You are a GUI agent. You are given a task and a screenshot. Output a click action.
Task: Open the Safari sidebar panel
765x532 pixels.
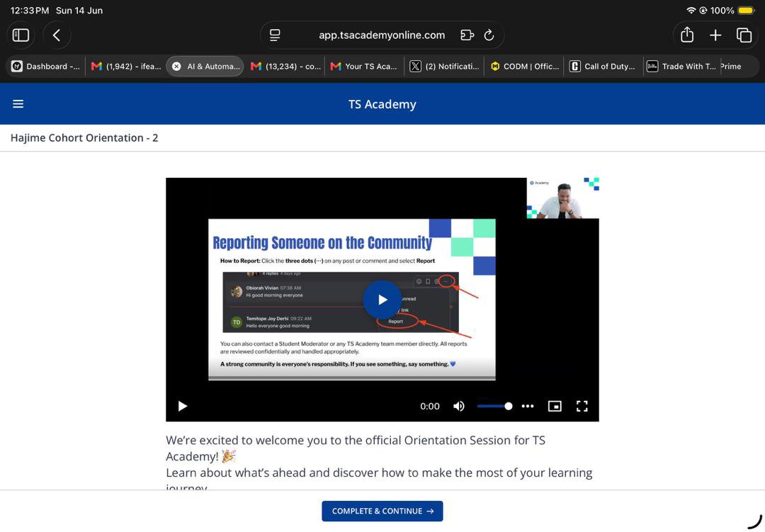click(21, 35)
